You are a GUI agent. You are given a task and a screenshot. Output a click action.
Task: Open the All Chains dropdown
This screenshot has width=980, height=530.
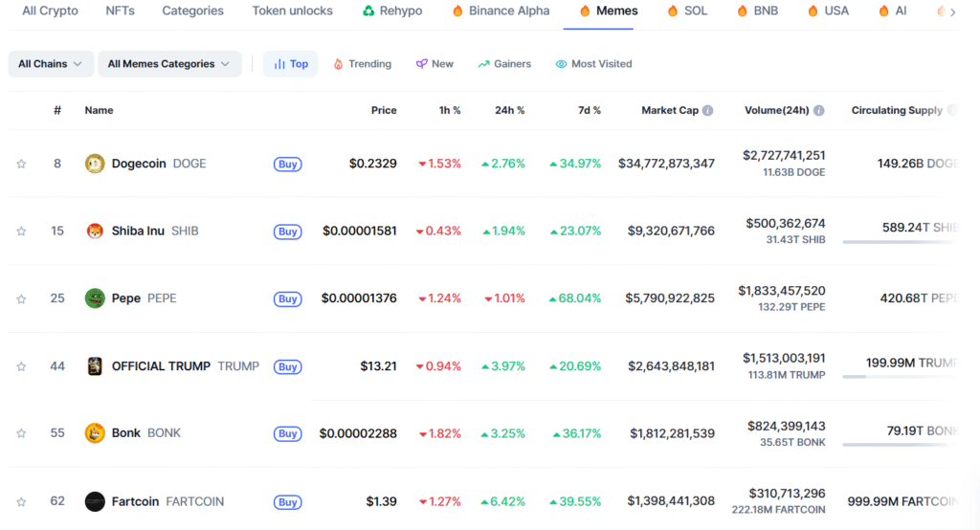coord(51,64)
